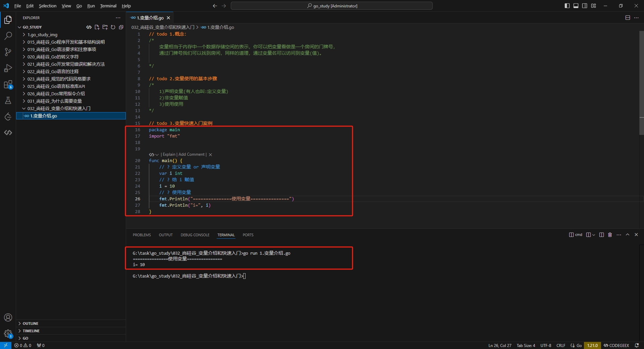Open the Extensions view

click(x=8, y=84)
